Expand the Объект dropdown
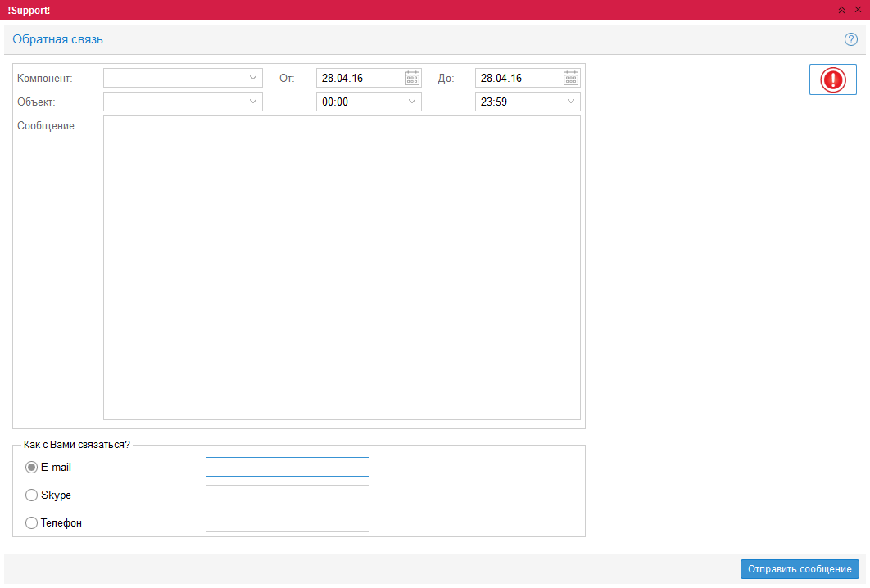 [x=252, y=102]
